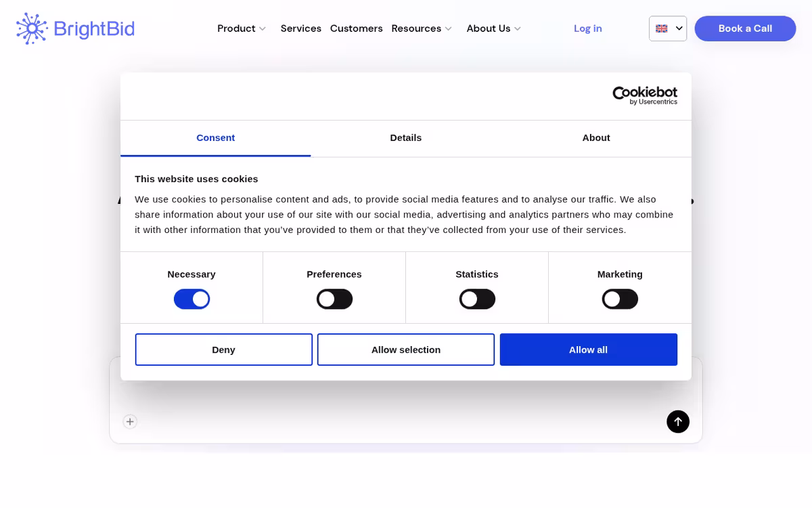
Task: Click the 'This website uses cookies' heading
Action: (x=196, y=179)
